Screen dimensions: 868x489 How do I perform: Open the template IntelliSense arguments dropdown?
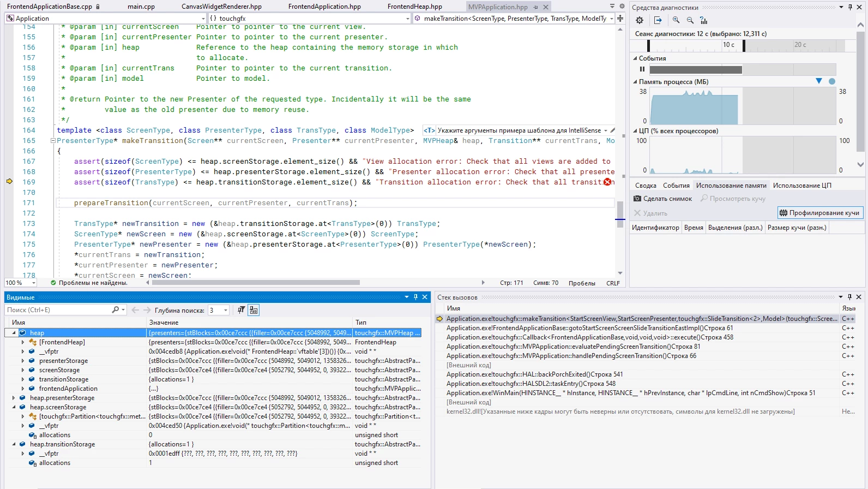pos(605,130)
